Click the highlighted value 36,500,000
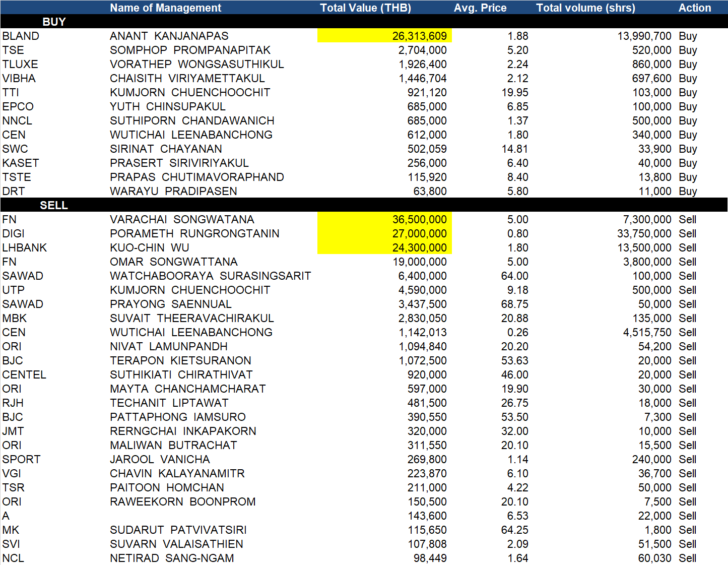728x565 pixels. pyautogui.click(x=385, y=219)
